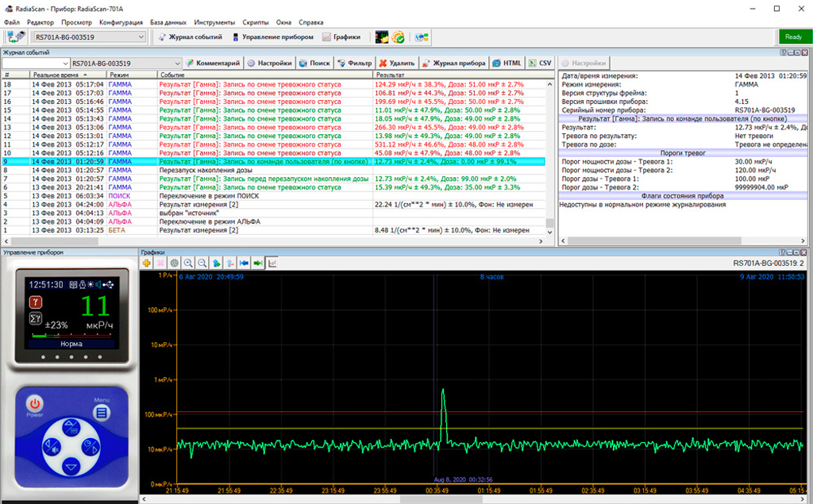Click the graph settings gear icon
The width and height of the screenshot is (813, 504).
point(175,263)
